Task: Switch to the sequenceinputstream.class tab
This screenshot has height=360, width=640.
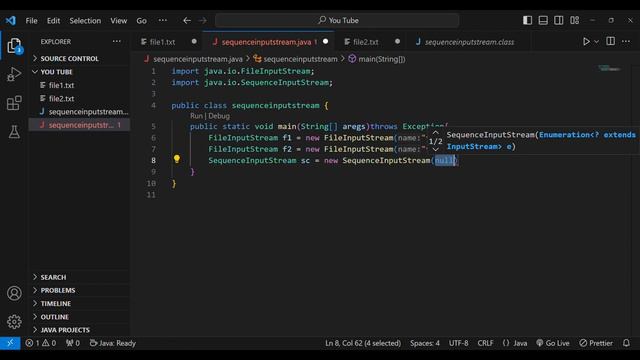Action: (469, 42)
